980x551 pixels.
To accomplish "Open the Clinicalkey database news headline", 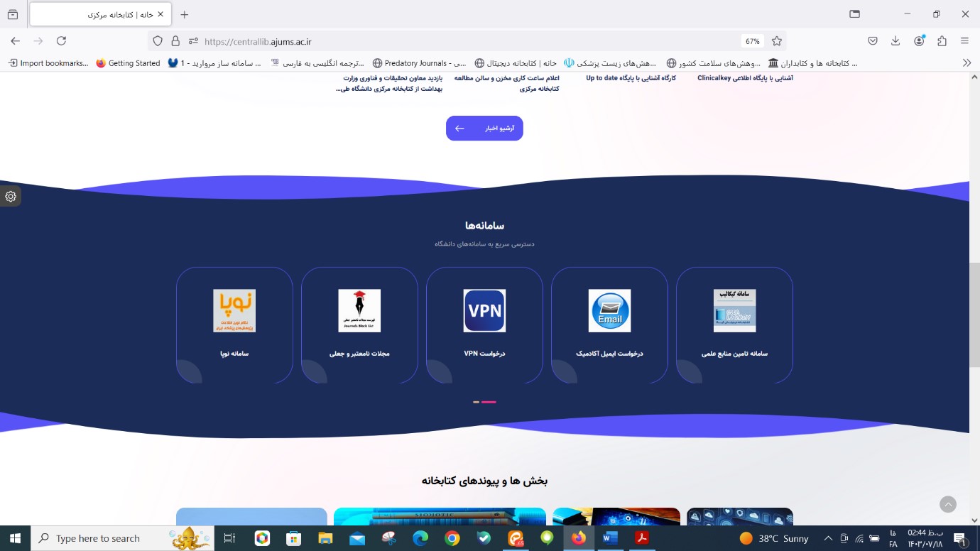I will coord(745,78).
